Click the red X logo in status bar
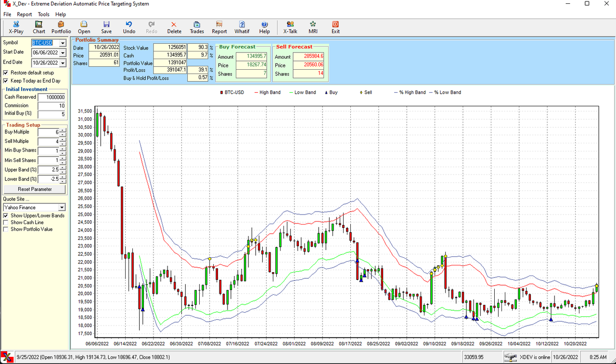This screenshot has height=364, width=616. pos(7,357)
